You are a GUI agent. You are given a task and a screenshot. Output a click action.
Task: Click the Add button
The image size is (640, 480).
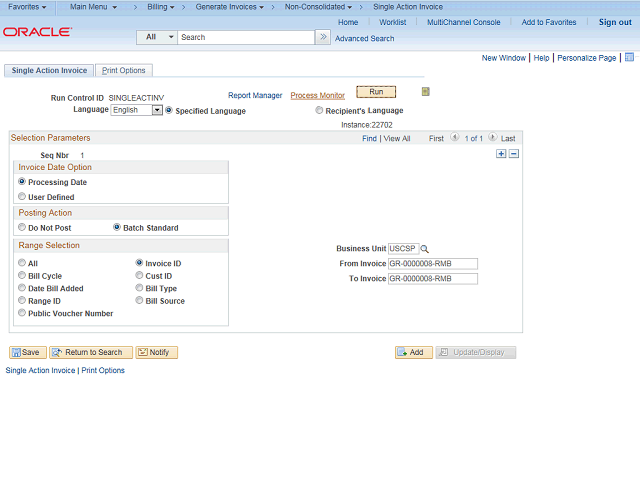tap(413, 352)
